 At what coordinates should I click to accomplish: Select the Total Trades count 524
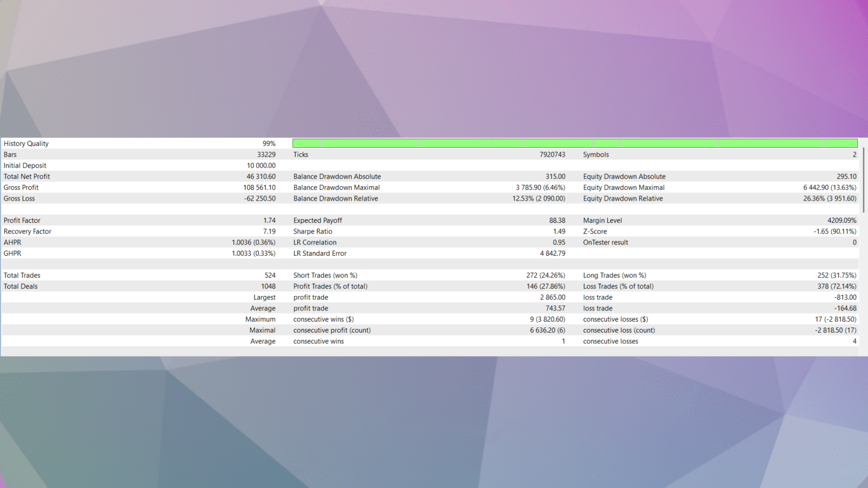coord(270,276)
